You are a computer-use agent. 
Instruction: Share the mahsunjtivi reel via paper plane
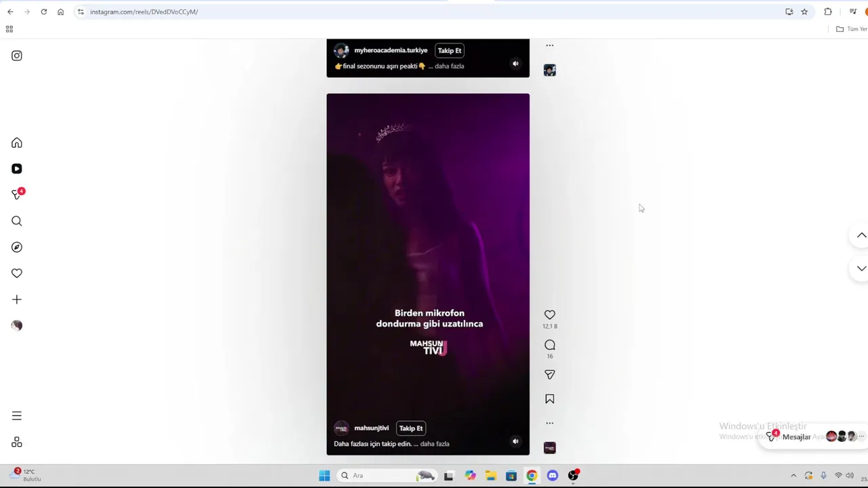[549, 375]
